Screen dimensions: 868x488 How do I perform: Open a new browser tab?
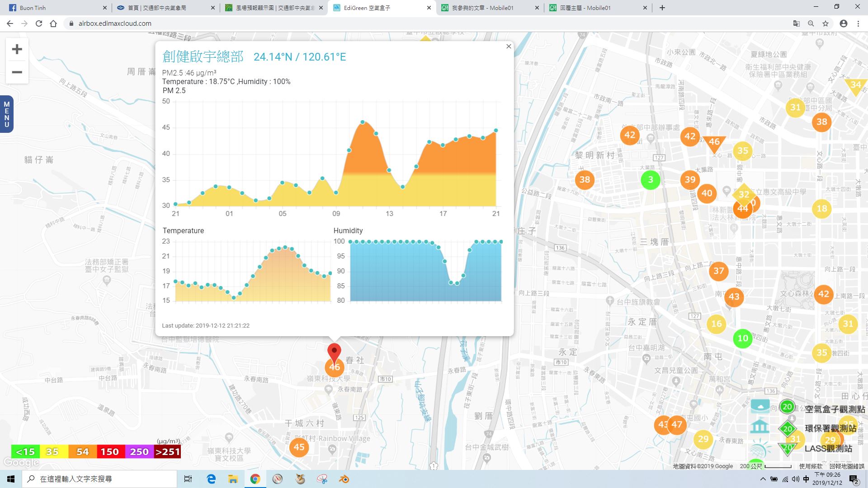662,8
